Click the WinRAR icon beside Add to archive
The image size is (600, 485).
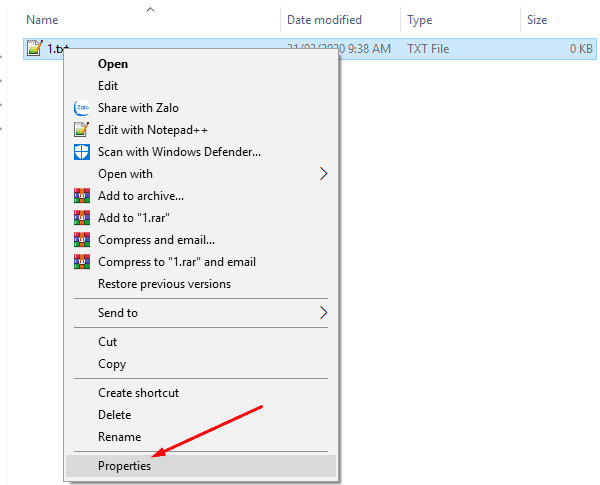tap(82, 196)
